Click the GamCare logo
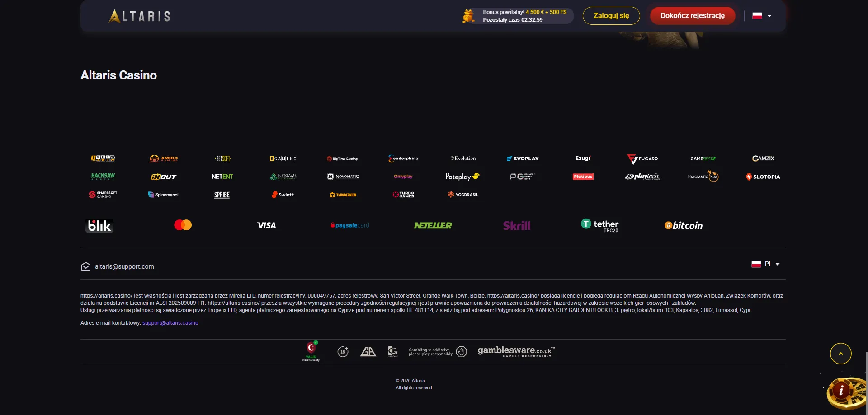The image size is (868, 415). point(393,352)
